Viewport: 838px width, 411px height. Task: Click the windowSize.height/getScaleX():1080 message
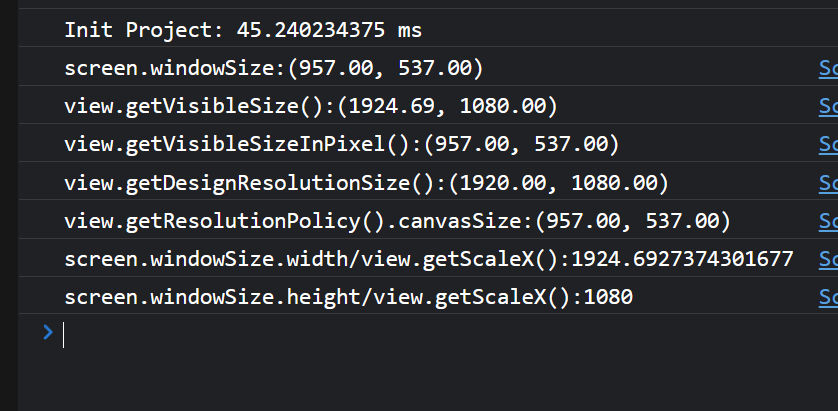(x=348, y=297)
